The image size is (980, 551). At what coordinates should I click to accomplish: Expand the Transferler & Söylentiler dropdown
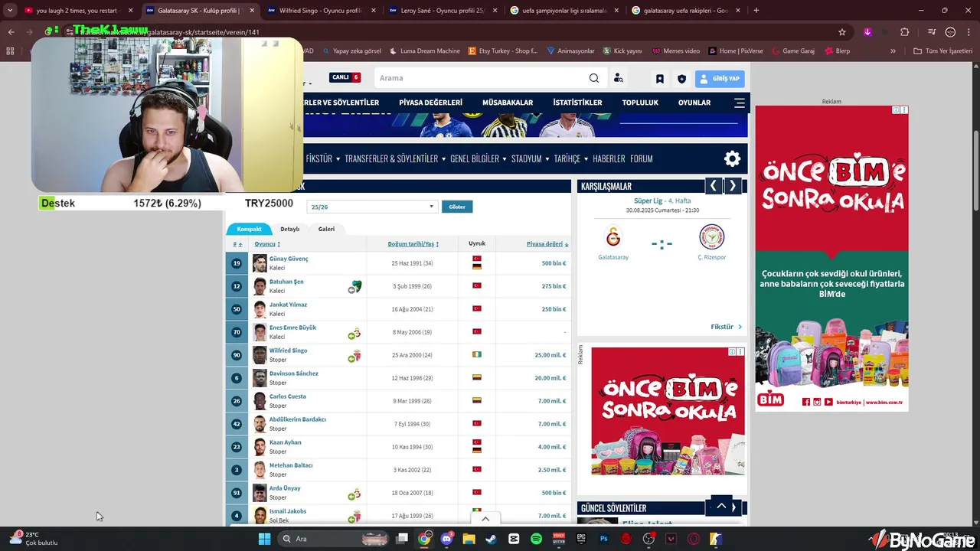click(x=394, y=158)
